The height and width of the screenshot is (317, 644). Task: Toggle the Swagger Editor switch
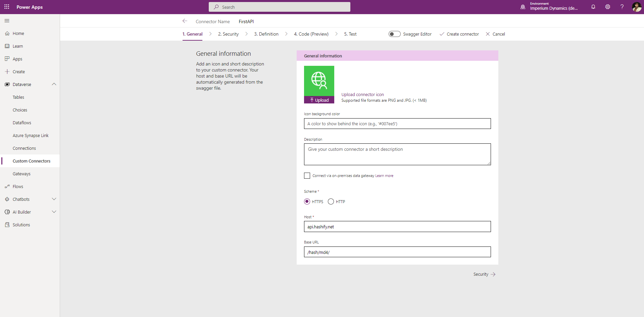[x=394, y=34]
